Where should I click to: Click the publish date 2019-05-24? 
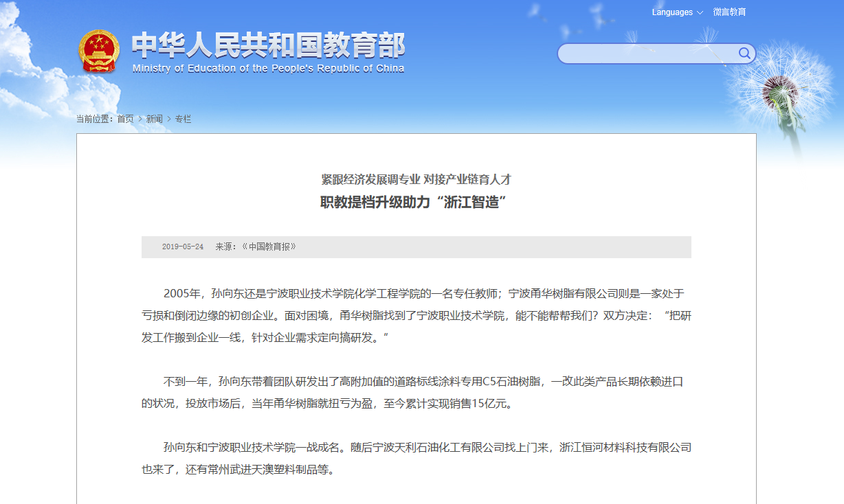coord(183,247)
